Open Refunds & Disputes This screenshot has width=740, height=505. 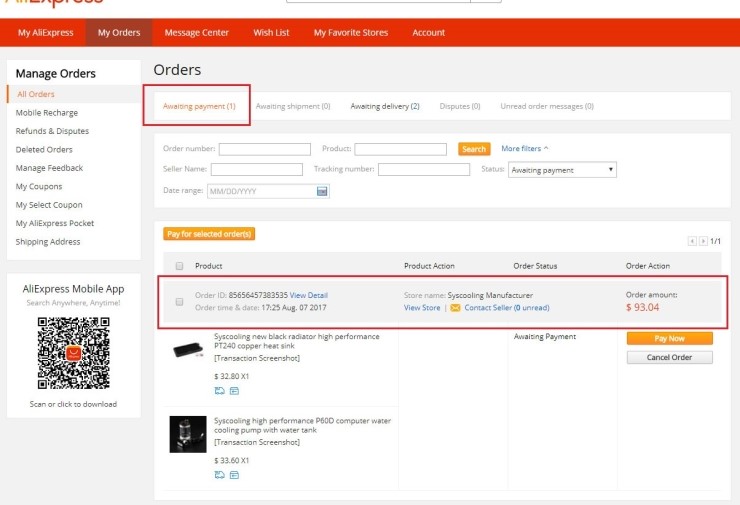point(52,131)
